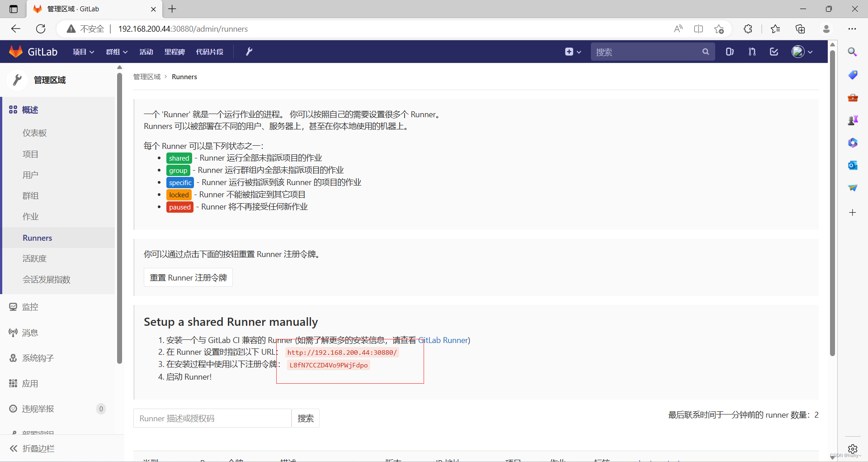Close the 管理区域 · GitLab tab
The image size is (868, 462).
pyautogui.click(x=153, y=9)
